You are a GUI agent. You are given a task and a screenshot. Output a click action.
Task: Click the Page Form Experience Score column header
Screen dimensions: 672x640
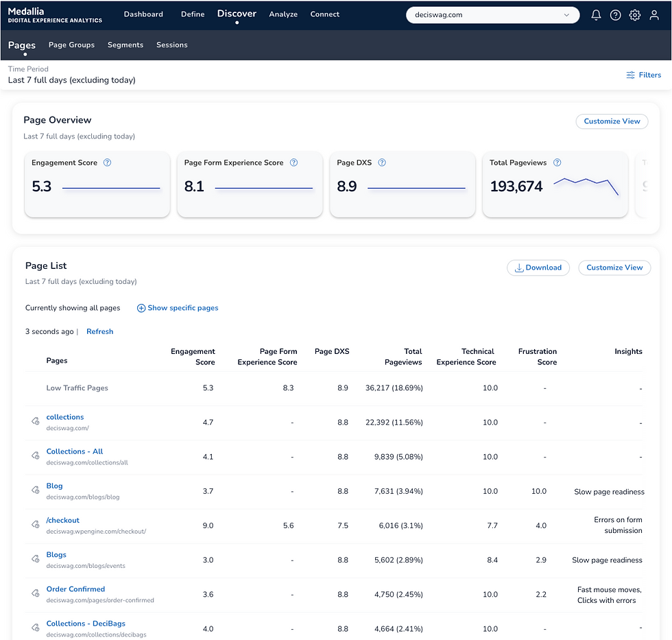tap(267, 357)
